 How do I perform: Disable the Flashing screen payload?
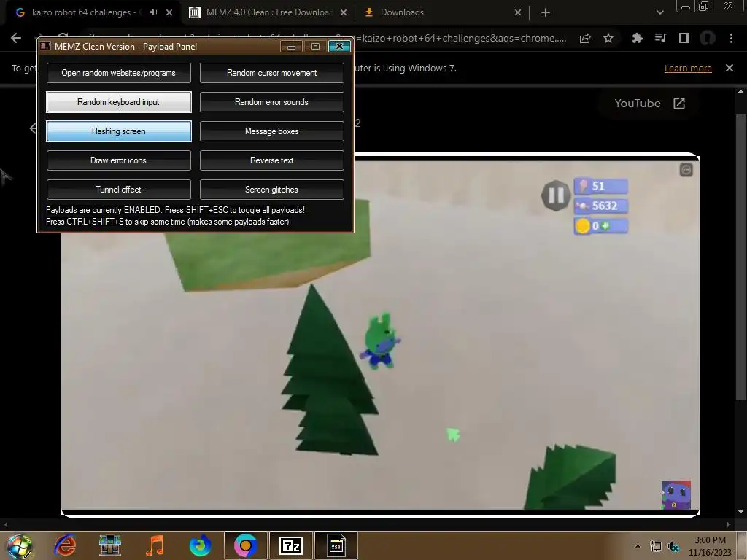tap(119, 131)
